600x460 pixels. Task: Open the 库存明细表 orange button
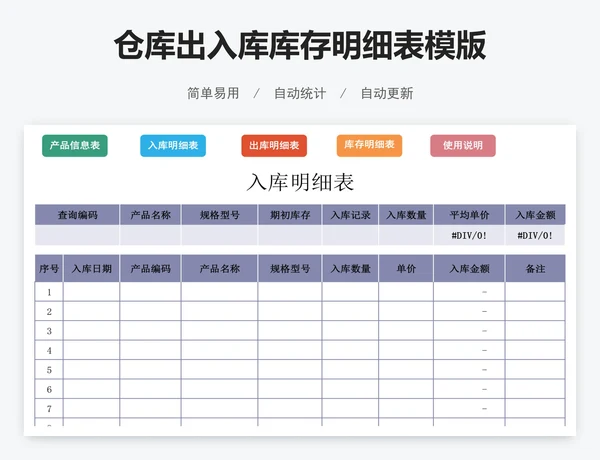(369, 146)
